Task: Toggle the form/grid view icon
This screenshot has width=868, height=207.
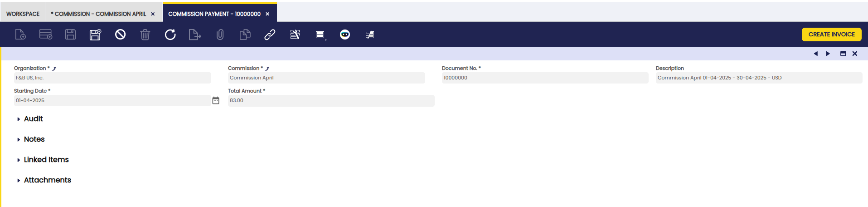Action: 320,34
